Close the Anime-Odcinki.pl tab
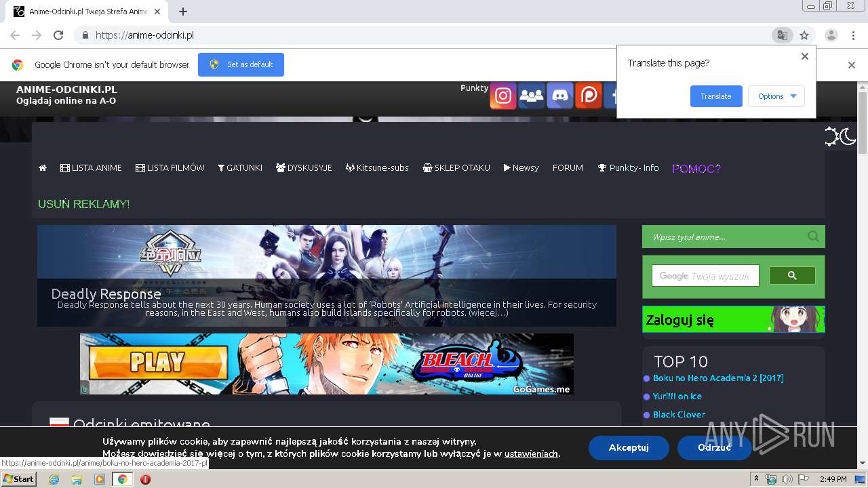 (157, 12)
